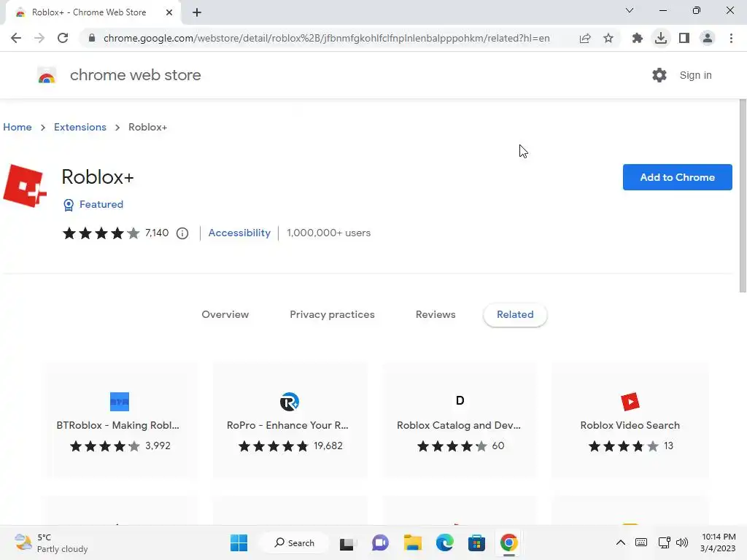
Task: Click the Add to Chrome button
Action: (x=677, y=177)
